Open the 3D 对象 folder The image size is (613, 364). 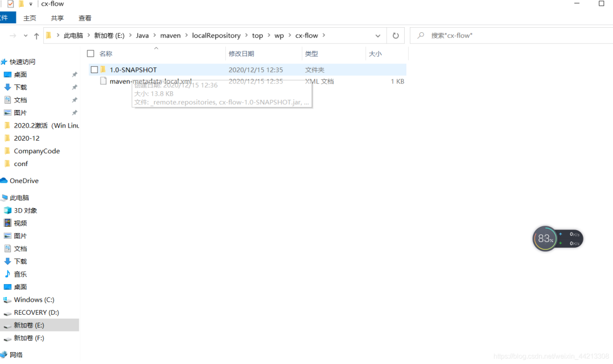26,210
